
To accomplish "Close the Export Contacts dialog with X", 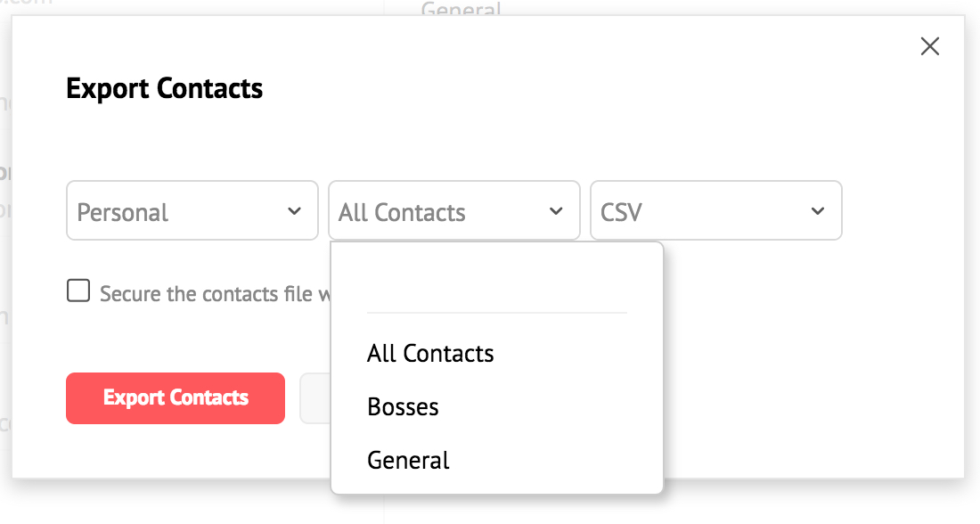I will coord(929,46).
